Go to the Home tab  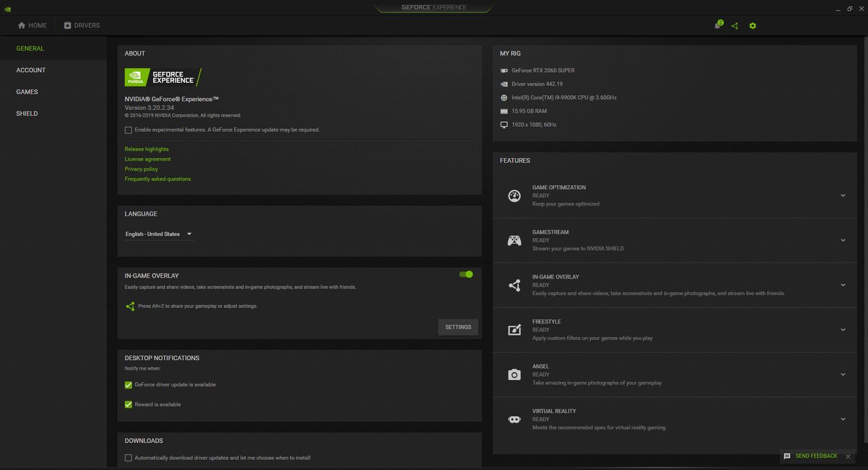click(33, 25)
